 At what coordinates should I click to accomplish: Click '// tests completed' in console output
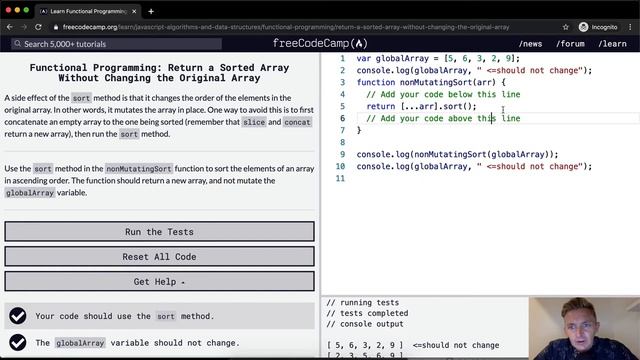pos(367,313)
